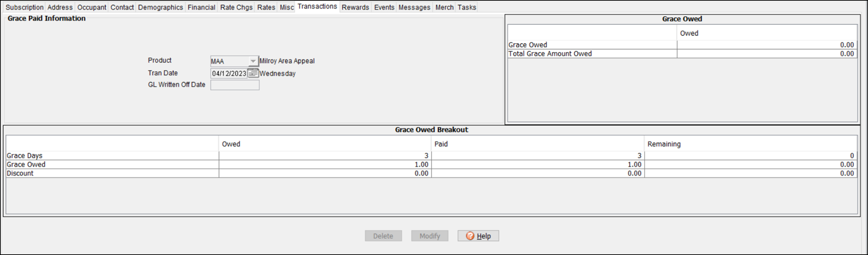Expand the Product dropdown arrow

(x=253, y=61)
